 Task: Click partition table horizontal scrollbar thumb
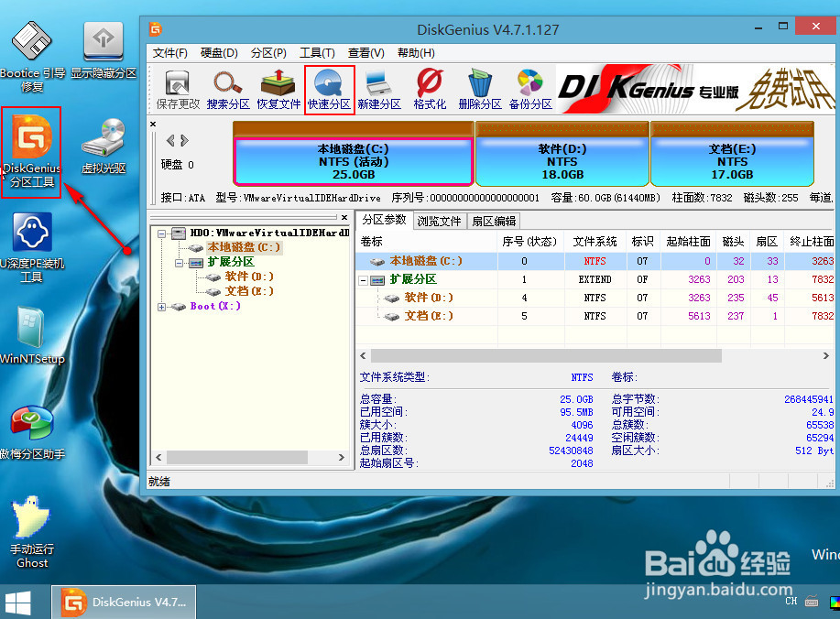546,355
